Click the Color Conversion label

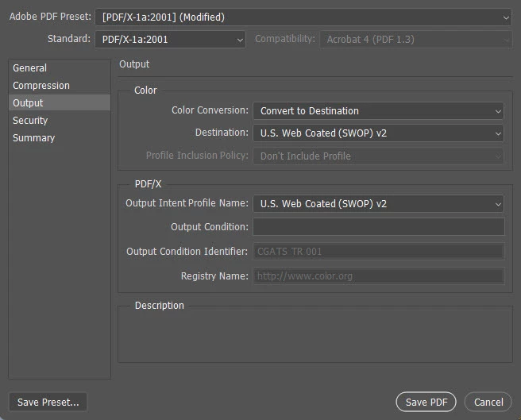click(x=210, y=110)
